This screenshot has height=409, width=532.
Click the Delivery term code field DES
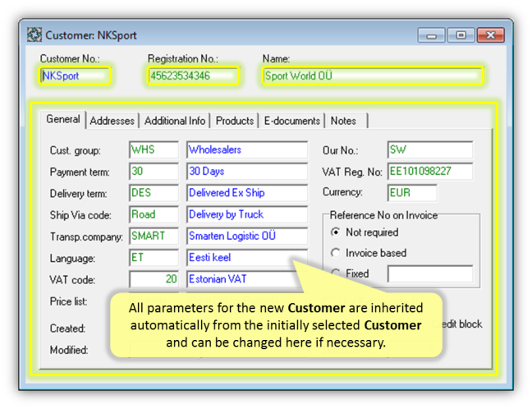pos(154,193)
